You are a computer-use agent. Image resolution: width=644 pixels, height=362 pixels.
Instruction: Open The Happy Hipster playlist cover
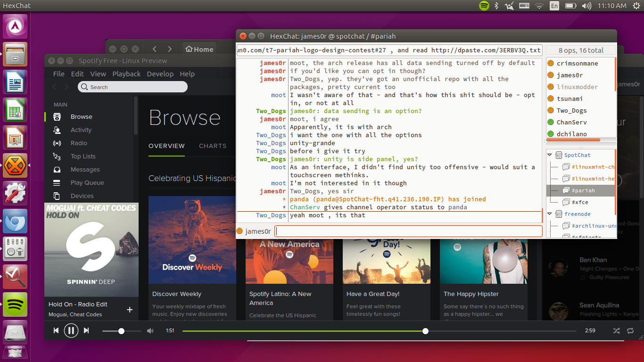pyautogui.click(x=484, y=261)
